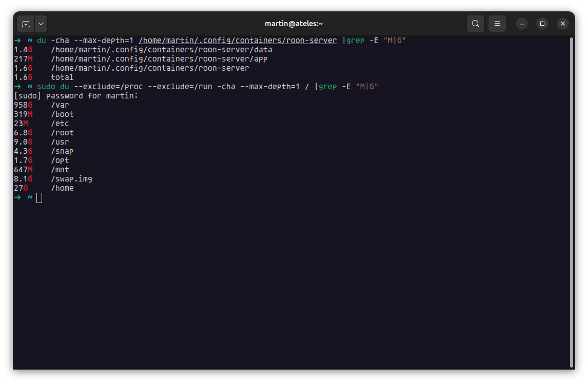Select the /var line in du output

click(60, 105)
